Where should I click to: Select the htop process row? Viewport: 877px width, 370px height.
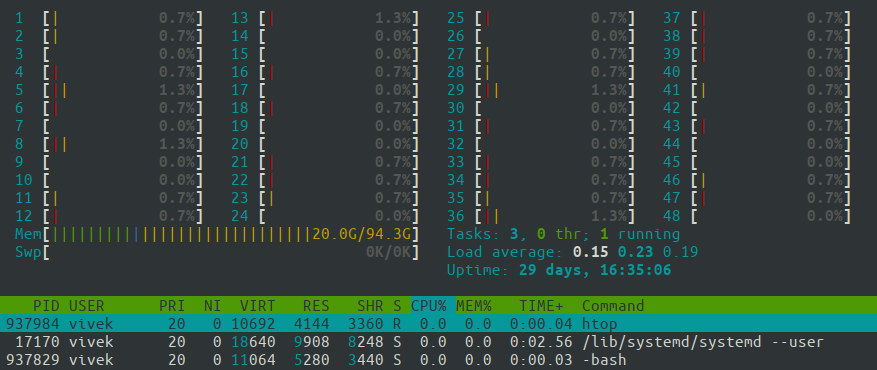438,324
